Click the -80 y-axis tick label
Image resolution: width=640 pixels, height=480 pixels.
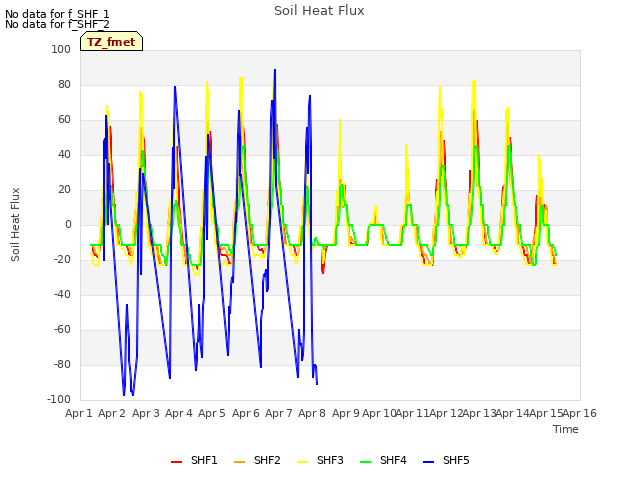click(62, 364)
